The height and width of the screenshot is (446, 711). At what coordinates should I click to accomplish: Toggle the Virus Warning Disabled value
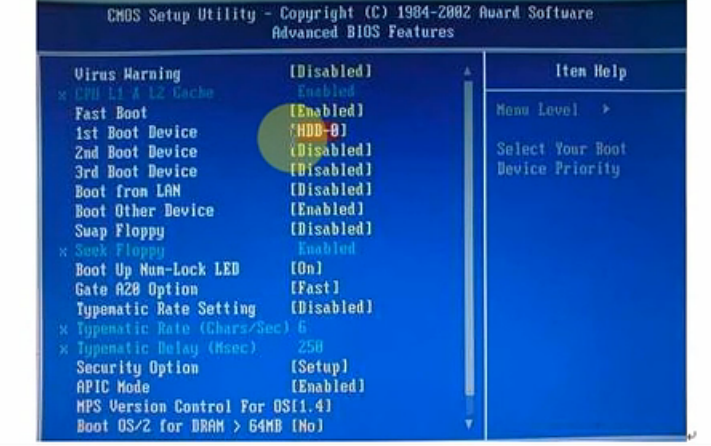(331, 71)
